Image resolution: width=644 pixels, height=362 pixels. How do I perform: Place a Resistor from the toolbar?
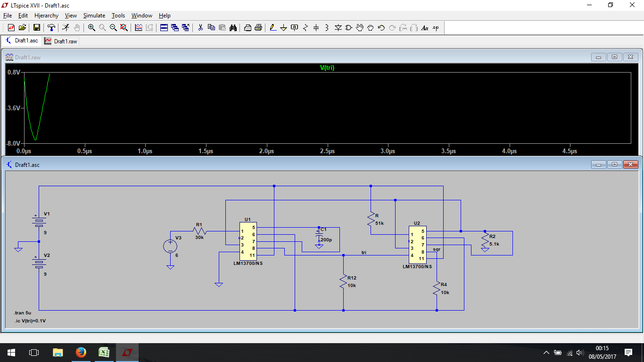pos(305,28)
